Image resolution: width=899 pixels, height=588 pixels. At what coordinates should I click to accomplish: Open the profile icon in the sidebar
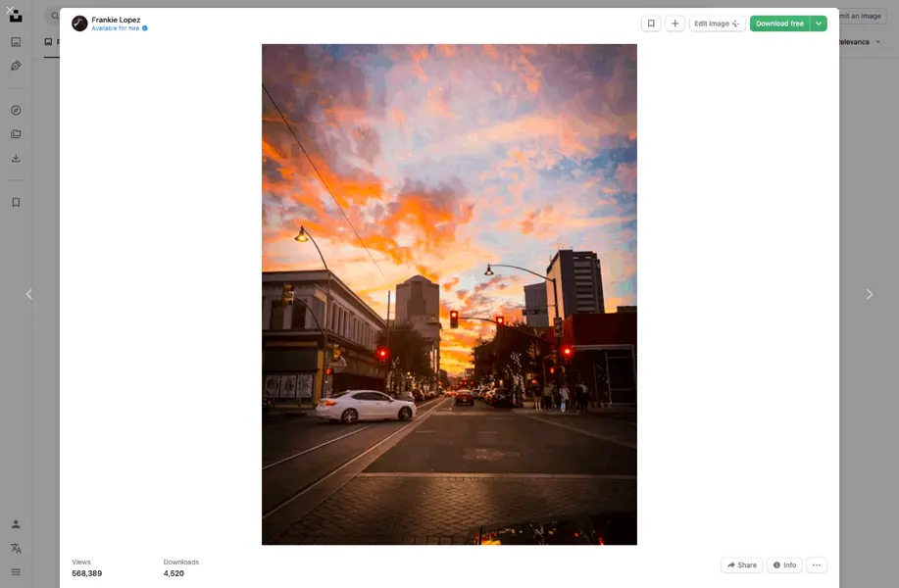pyautogui.click(x=16, y=524)
